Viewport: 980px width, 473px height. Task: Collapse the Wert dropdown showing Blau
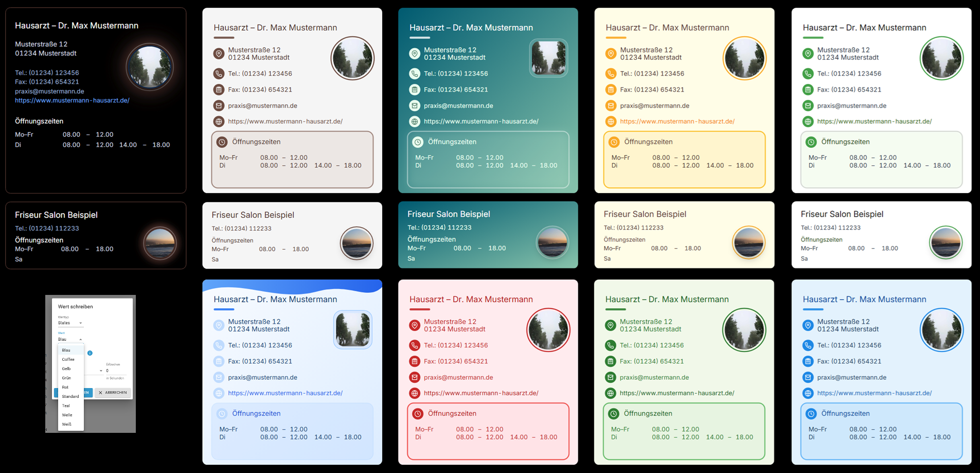coord(70,339)
